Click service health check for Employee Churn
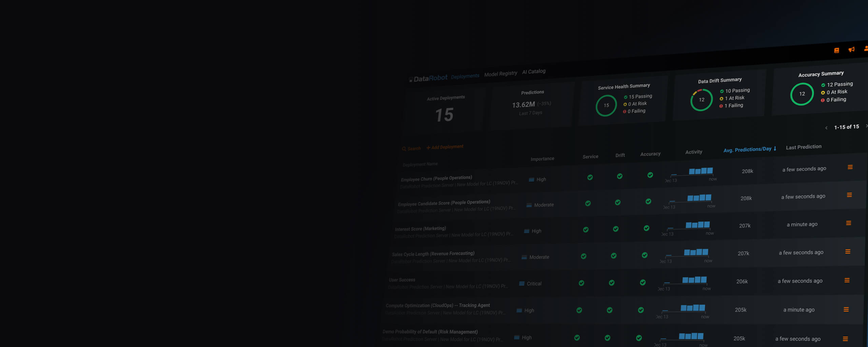Image resolution: width=868 pixels, height=347 pixels. point(590,177)
